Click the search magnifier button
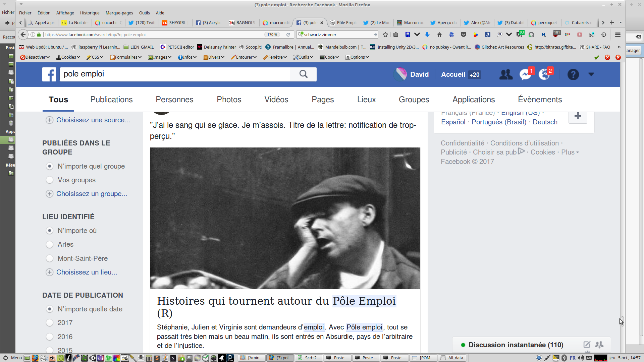Screen dimensions: 644x362 (x=303, y=74)
